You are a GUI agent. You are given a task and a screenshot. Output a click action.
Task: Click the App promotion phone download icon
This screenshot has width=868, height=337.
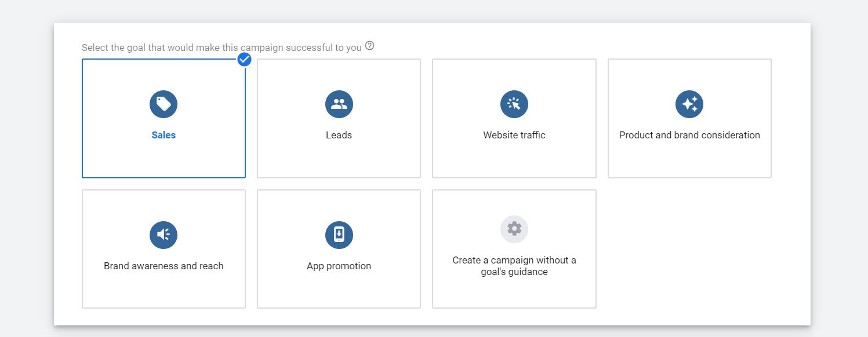[339, 235]
